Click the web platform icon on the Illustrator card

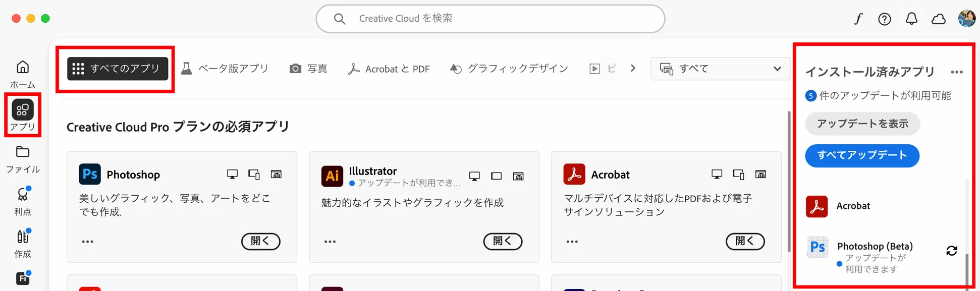[518, 176]
